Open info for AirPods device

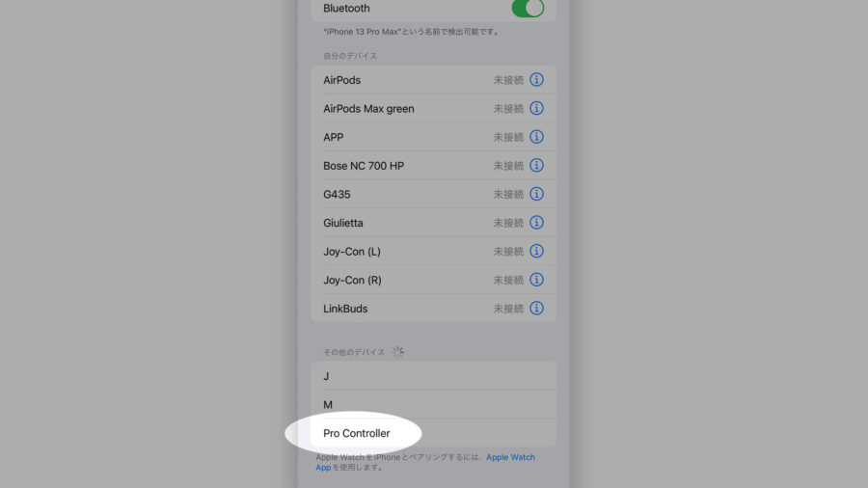pyautogui.click(x=536, y=80)
